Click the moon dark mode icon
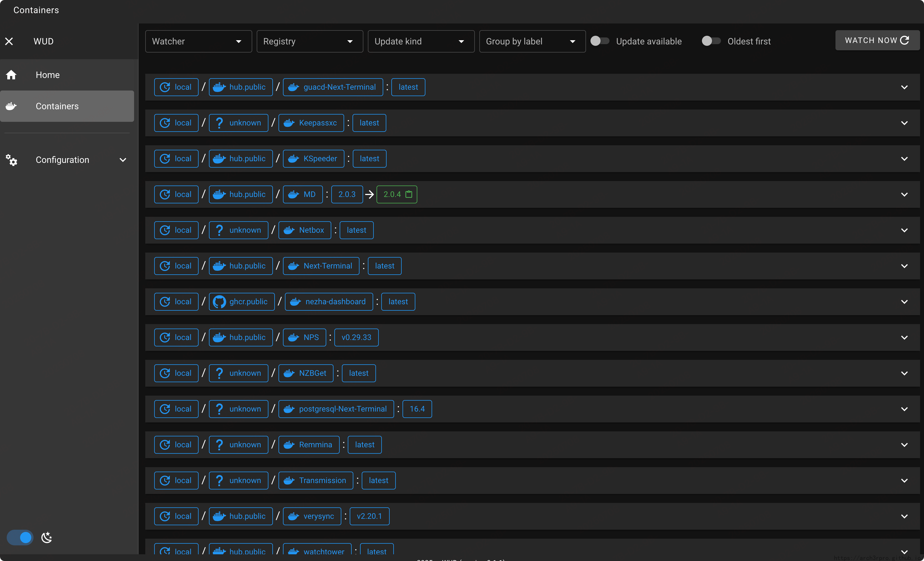Viewport: 924px width, 561px height. (46, 537)
